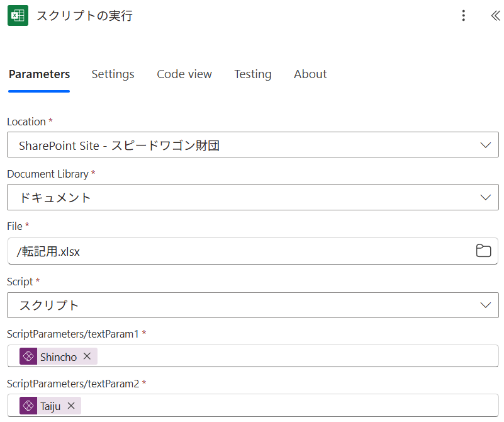Remove the Shincho token with X

click(87, 356)
